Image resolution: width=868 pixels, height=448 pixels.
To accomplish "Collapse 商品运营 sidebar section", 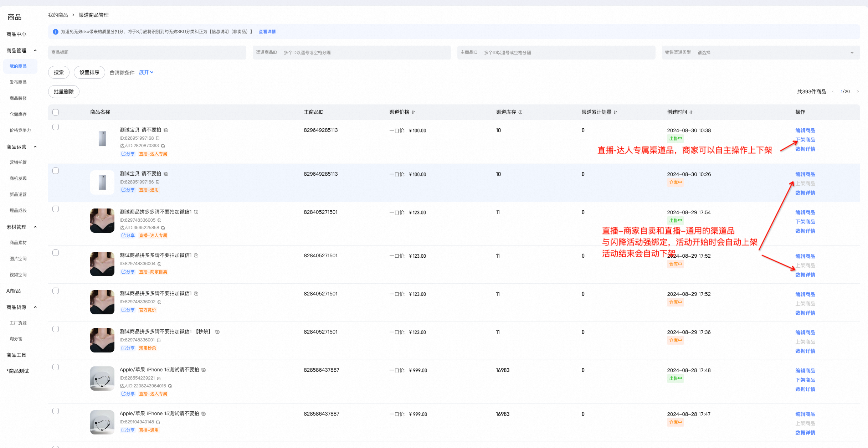I will click(35, 147).
